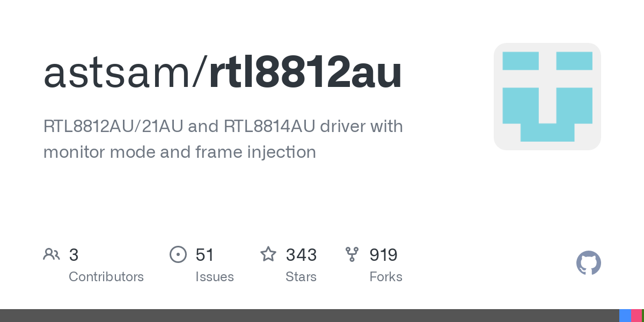
Task: Open the rtl8812au repository name
Action: pyautogui.click(x=305, y=72)
